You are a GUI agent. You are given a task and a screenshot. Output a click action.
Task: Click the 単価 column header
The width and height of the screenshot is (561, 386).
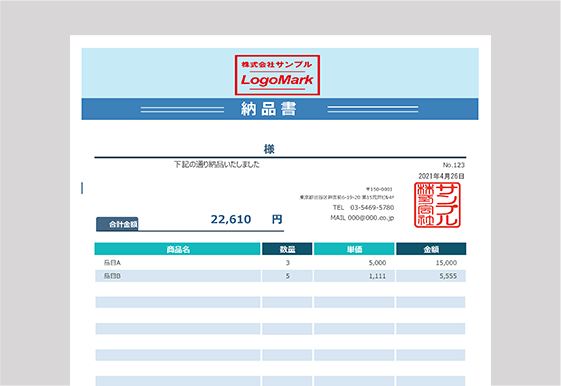(354, 249)
